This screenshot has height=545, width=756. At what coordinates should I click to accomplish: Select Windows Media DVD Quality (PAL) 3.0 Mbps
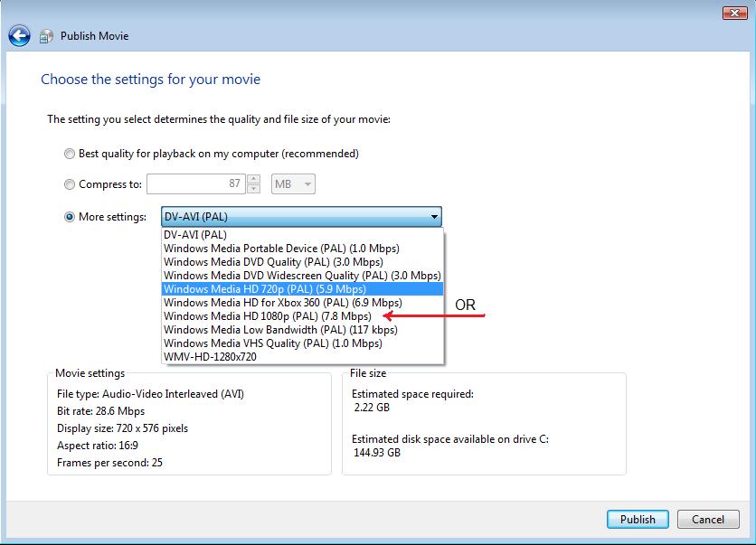273,262
